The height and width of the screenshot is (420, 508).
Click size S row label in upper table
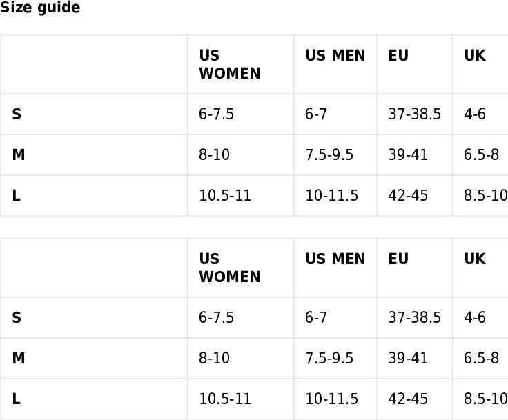(x=17, y=114)
